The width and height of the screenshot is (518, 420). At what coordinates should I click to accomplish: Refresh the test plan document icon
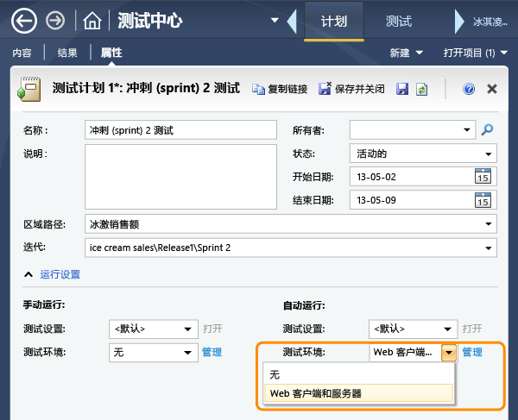422,89
